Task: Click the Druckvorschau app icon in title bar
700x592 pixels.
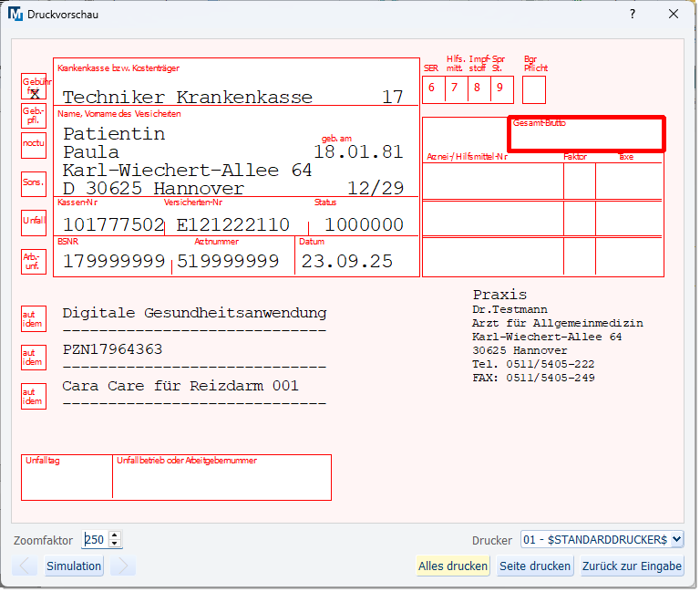Action: pyautogui.click(x=15, y=15)
